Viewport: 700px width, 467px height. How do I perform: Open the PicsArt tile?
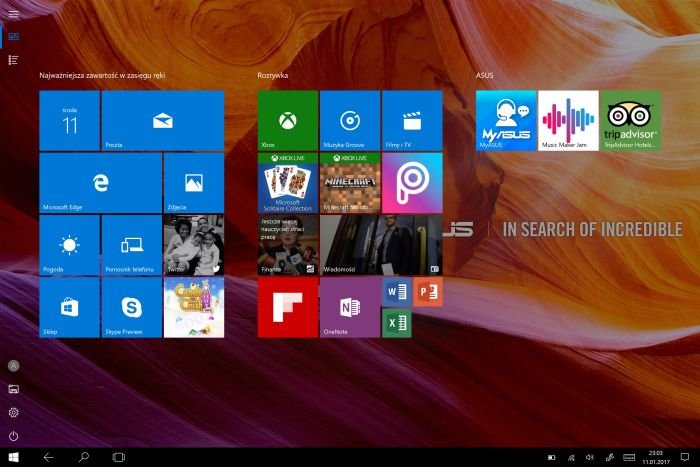pos(412,183)
